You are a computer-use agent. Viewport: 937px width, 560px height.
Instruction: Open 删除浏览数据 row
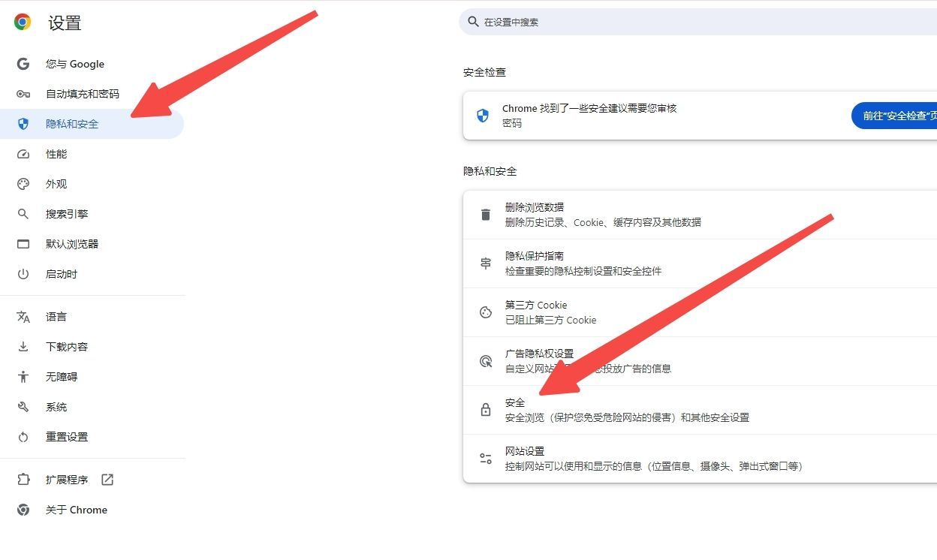point(700,215)
